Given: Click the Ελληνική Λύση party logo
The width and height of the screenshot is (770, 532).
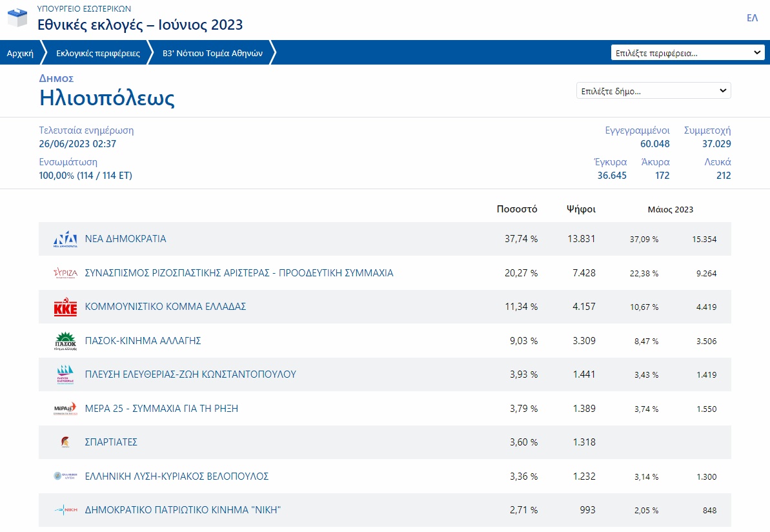Looking at the screenshot, I should (65, 476).
